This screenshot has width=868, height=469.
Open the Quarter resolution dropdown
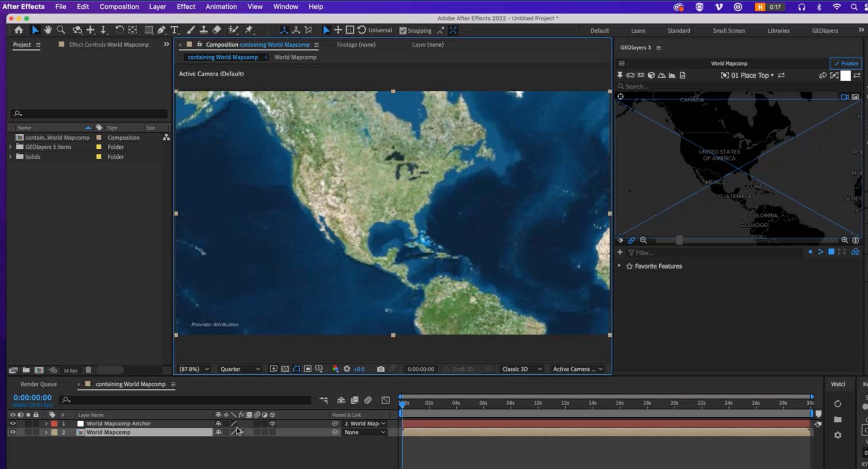pos(239,369)
